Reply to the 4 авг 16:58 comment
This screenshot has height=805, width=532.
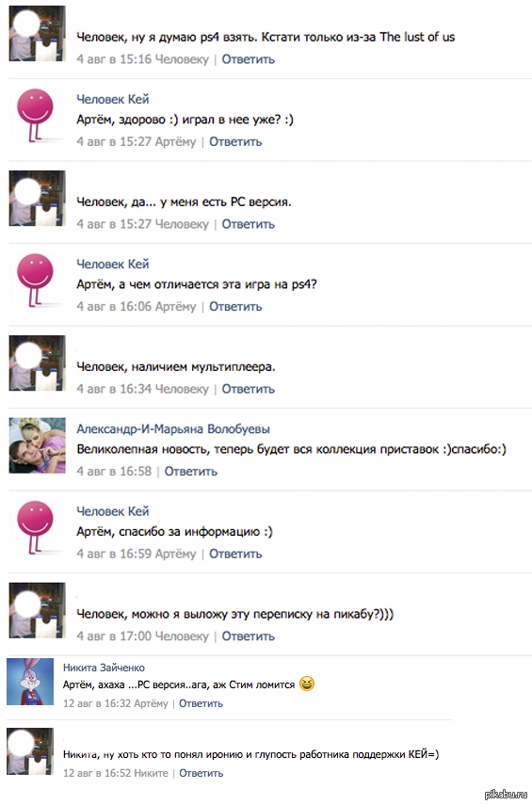point(190,471)
